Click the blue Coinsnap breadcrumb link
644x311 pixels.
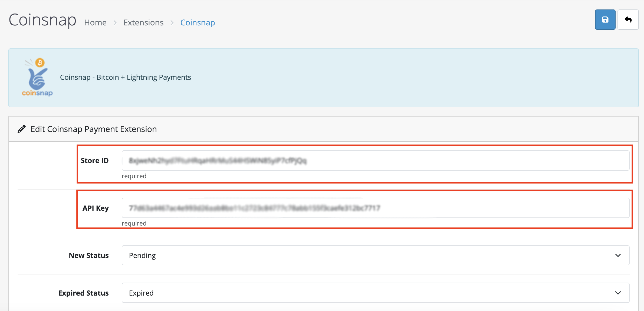point(198,22)
